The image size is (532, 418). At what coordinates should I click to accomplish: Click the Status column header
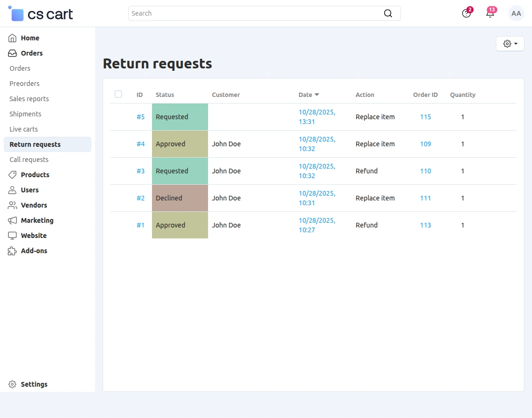pyautogui.click(x=164, y=95)
